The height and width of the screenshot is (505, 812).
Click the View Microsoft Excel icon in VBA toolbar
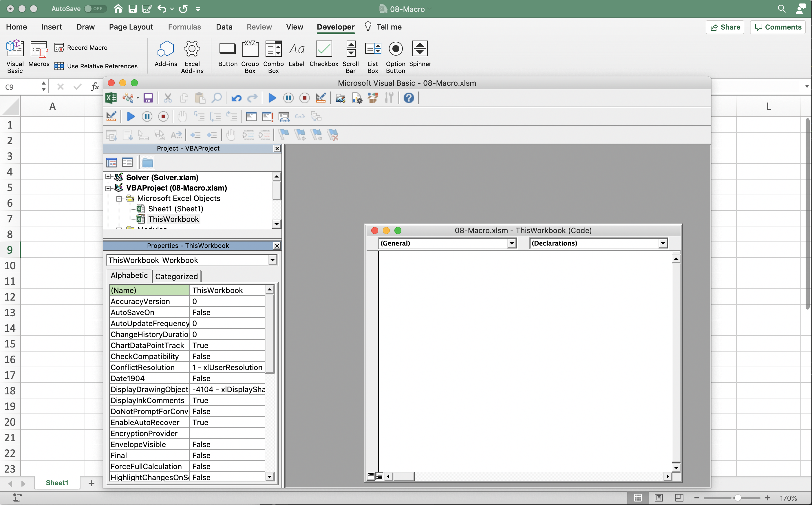(x=111, y=98)
